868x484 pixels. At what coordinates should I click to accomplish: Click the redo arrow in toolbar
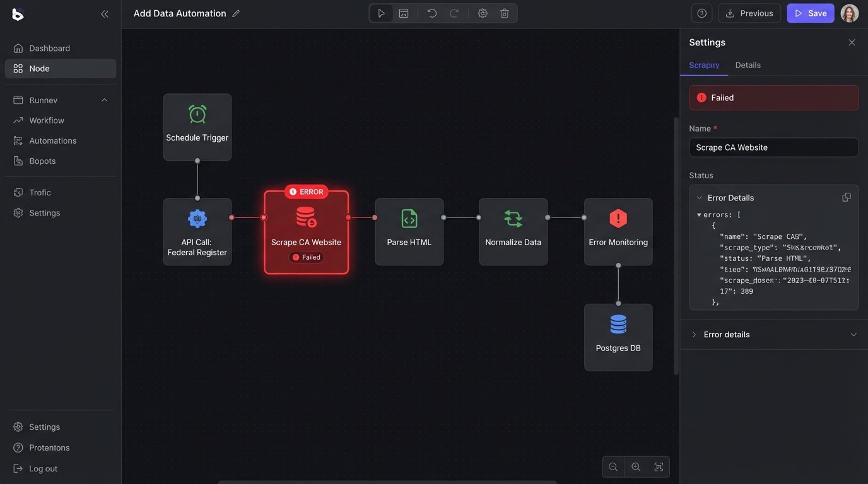(454, 13)
